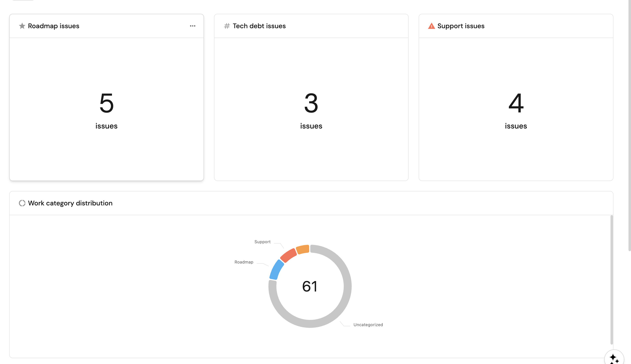This screenshot has width=631, height=364.
Task: Click the chart panel's vertical scrollbar
Action: [612, 280]
